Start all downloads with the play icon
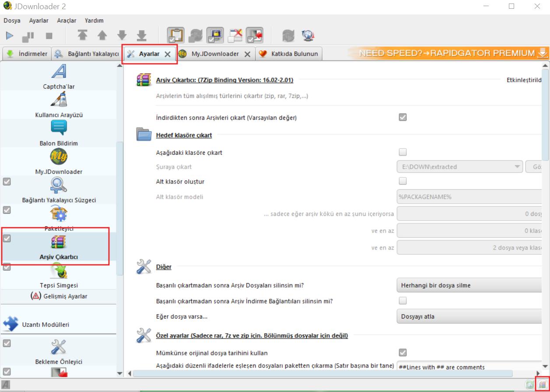The image size is (550, 392). click(10, 36)
